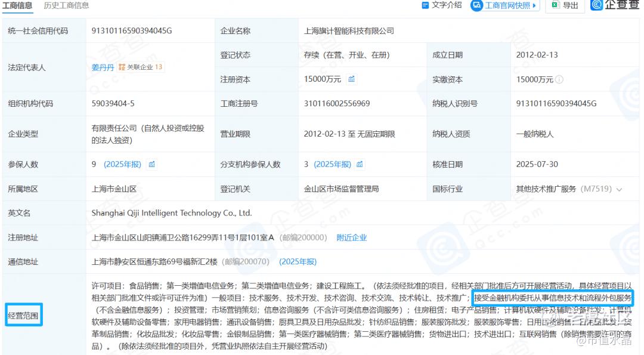Click 营业期限 value 2012-02-13 至 无固定期限
Image resolution: width=644 pixels, height=355 pixels.
coord(349,134)
